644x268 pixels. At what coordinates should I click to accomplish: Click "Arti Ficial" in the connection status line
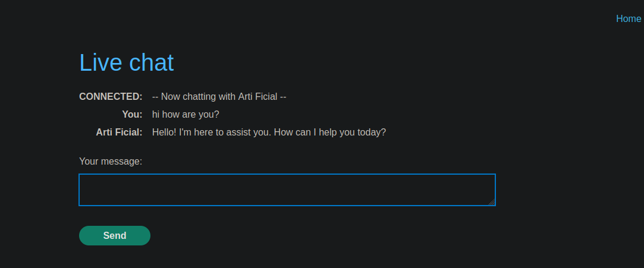pyautogui.click(x=257, y=96)
